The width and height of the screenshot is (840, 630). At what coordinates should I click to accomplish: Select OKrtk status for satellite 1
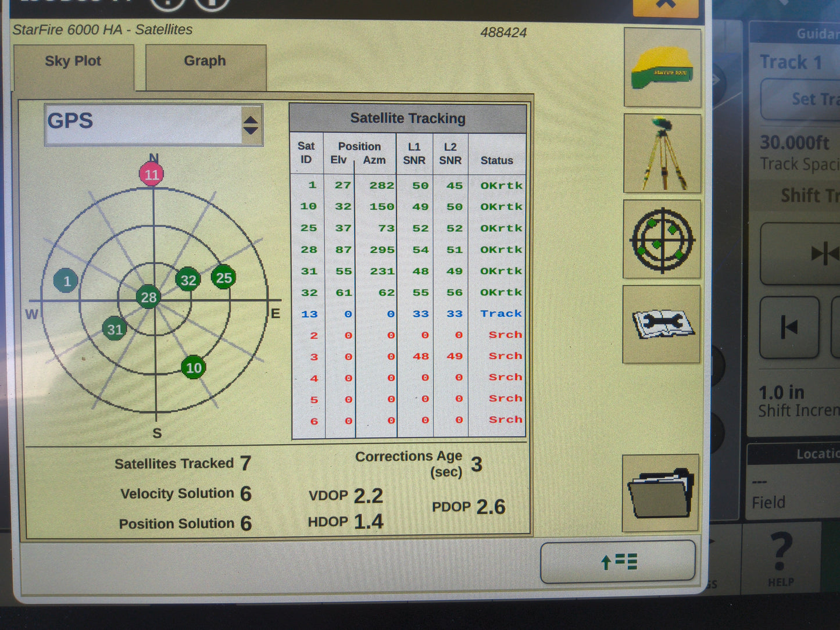pyautogui.click(x=501, y=185)
